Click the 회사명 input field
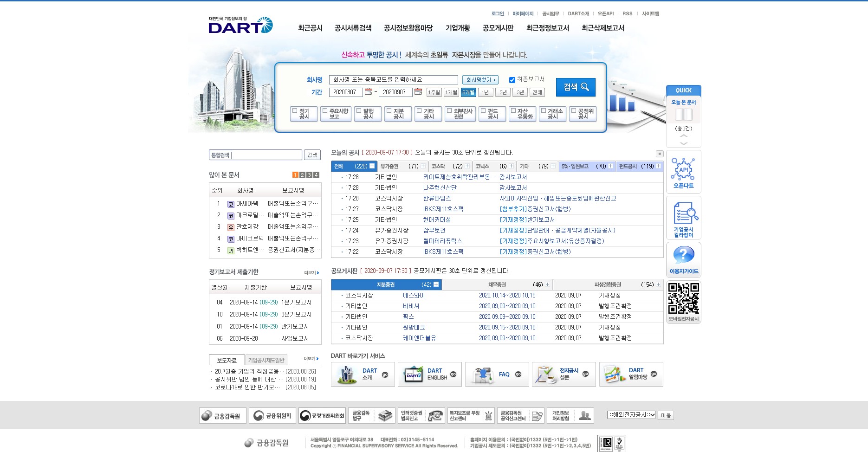This screenshot has width=868, height=452. (394, 80)
